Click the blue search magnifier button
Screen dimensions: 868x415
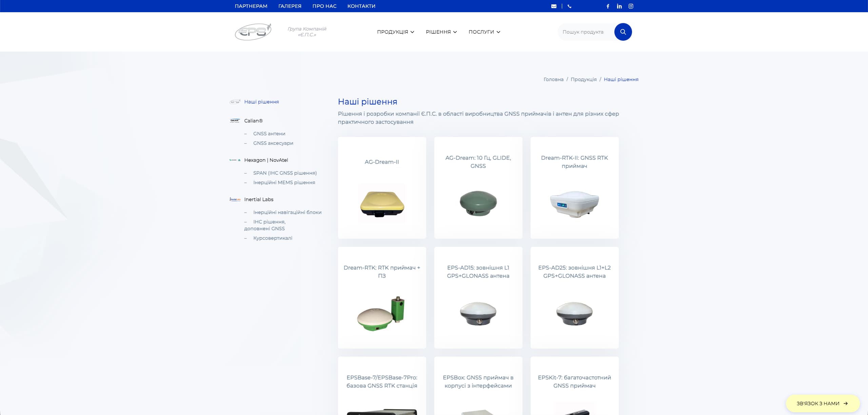pos(623,32)
